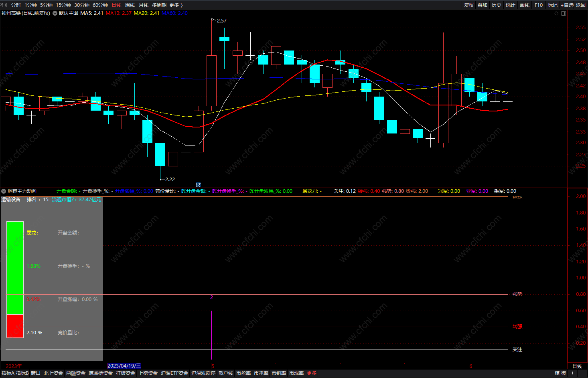Open the 多周期 multi-period view

coord(159,5)
